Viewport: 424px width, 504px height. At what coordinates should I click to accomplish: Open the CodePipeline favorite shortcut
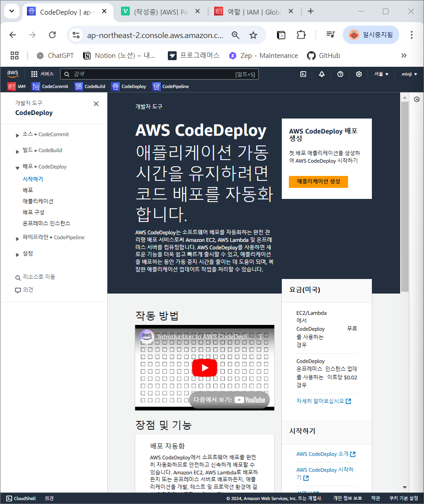point(170,87)
